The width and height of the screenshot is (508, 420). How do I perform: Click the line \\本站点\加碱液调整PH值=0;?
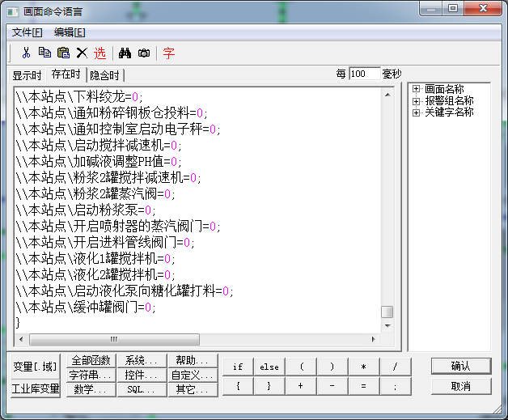pos(99,161)
